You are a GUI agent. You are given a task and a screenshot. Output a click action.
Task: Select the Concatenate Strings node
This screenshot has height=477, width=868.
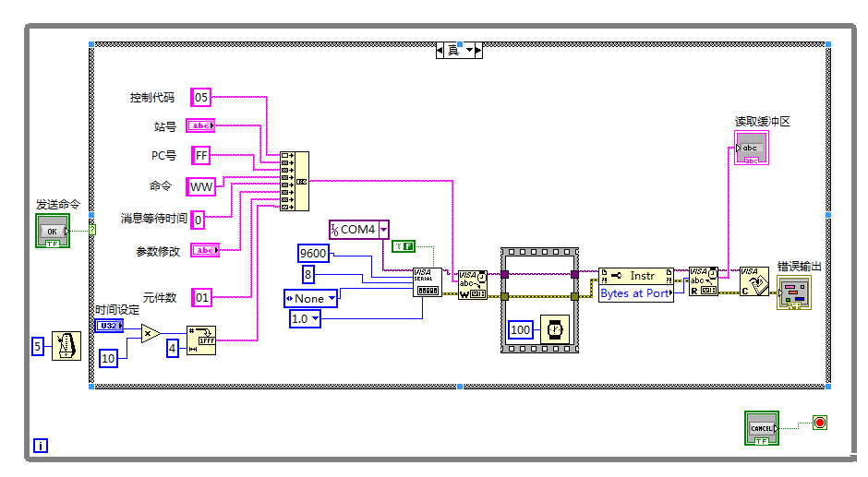pos(295,182)
